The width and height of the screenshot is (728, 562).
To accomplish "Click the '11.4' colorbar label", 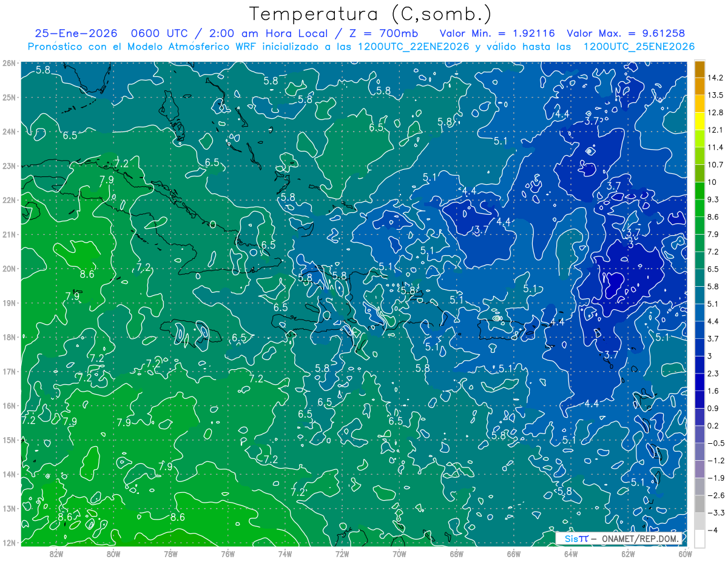I will [x=716, y=147].
